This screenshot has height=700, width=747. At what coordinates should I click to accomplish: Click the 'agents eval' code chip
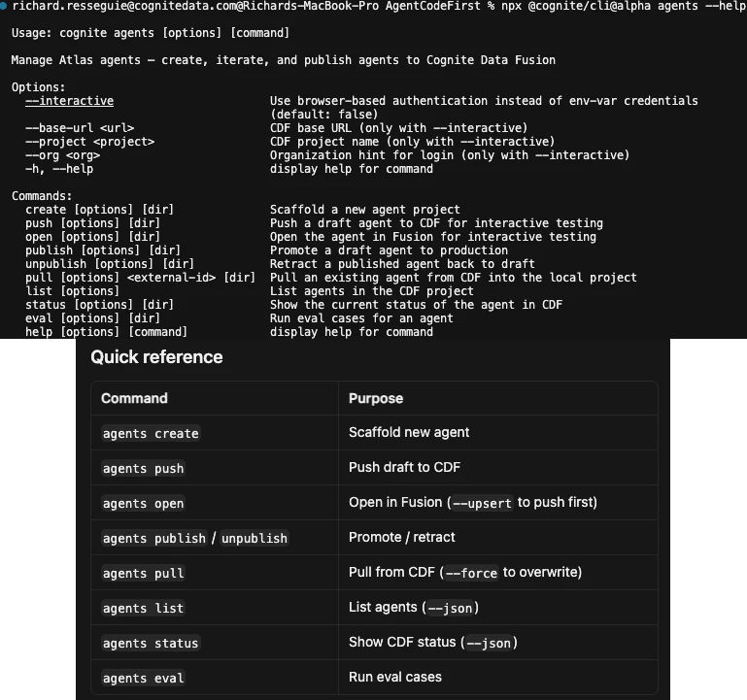pos(144,678)
